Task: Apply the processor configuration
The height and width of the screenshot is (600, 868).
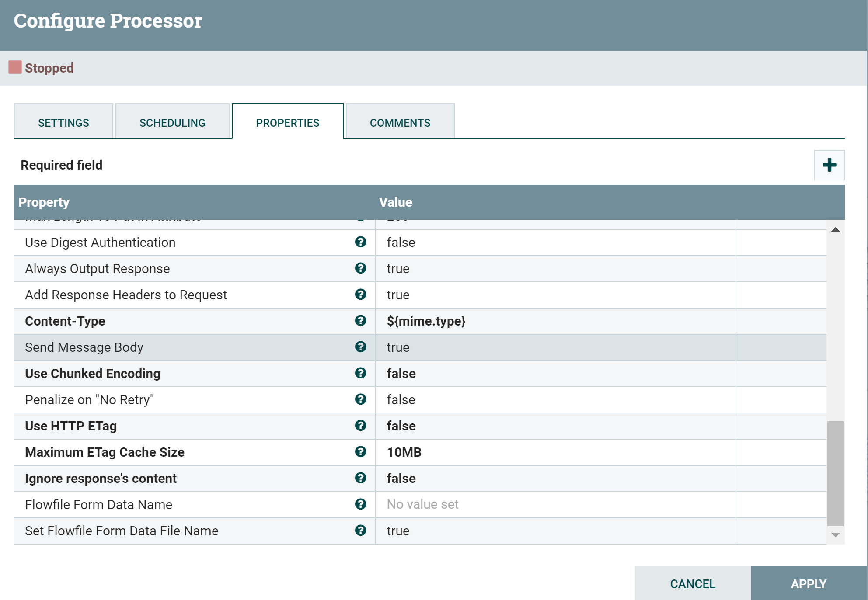Action: (808, 583)
